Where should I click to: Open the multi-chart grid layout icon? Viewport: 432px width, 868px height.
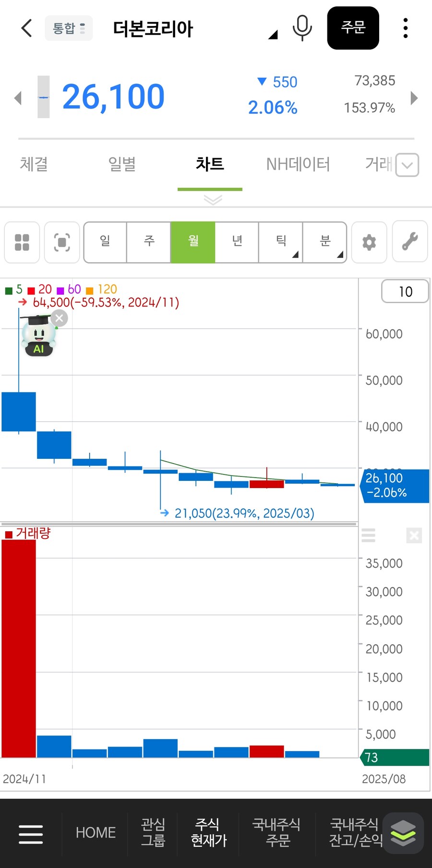click(x=22, y=242)
